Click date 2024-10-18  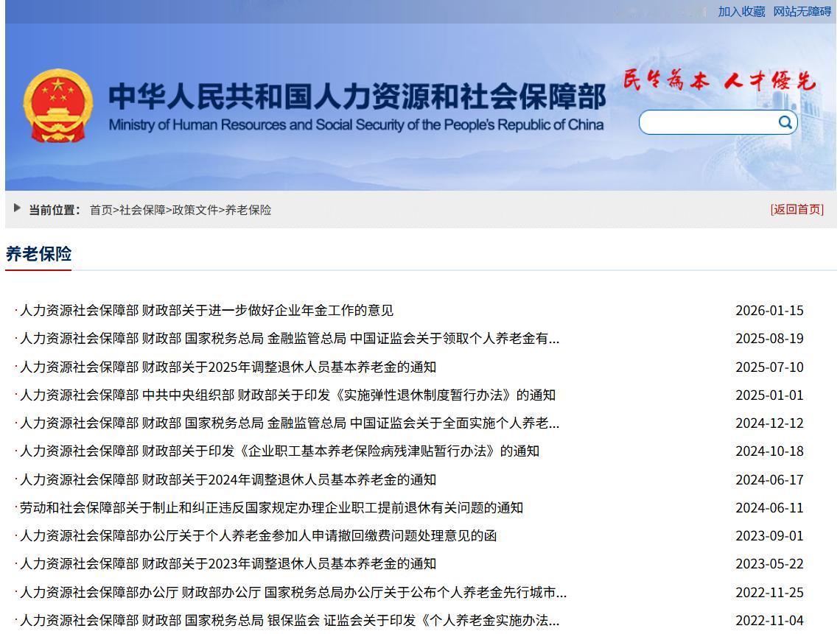pos(770,451)
